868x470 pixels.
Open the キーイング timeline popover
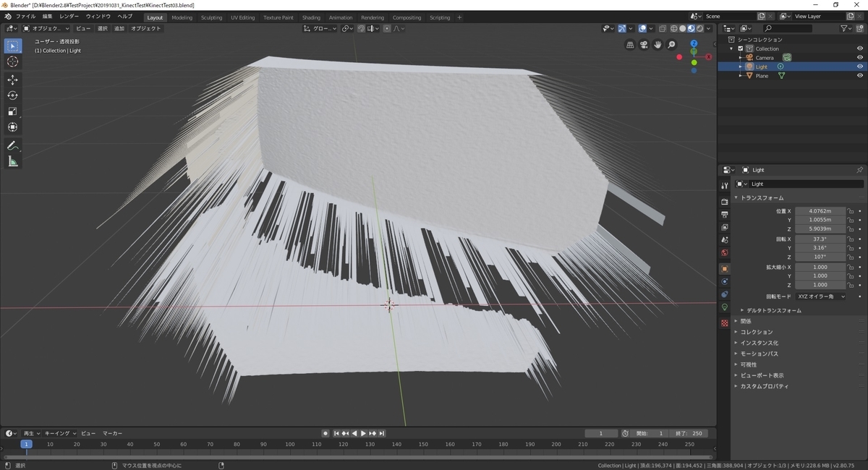[60, 433]
